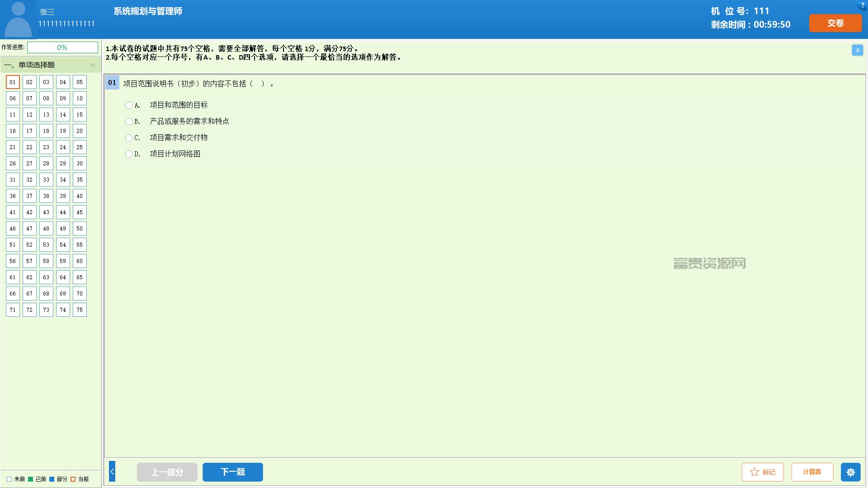Screen dimensions: 868x488
Task: Jump to question 45
Action: pyautogui.click(x=80, y=212)
